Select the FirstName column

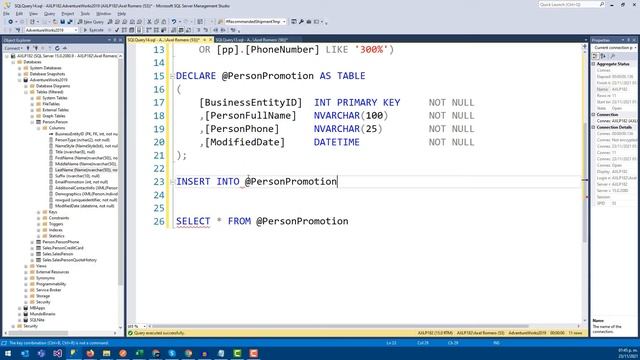point(86,158)
